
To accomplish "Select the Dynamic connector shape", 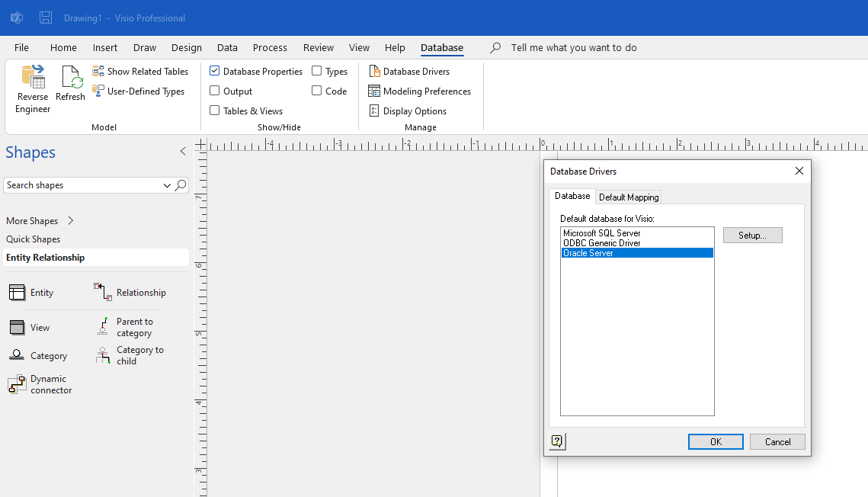I will pyautogui.click(x=40, y=384).
